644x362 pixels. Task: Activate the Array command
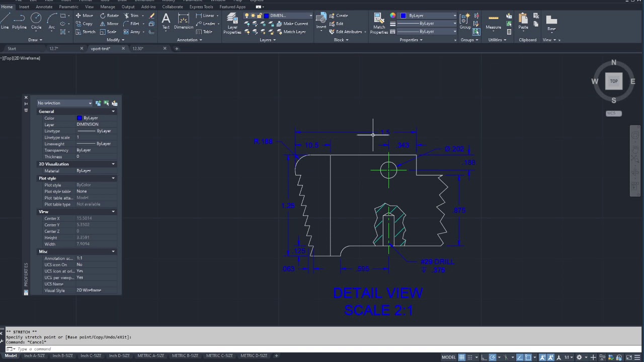click(132, 32)
